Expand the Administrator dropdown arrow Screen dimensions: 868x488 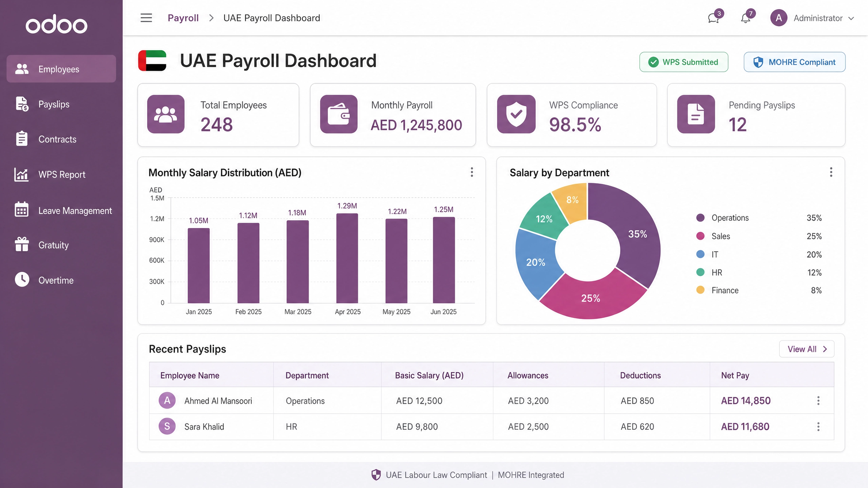pyautogui.click(x=851, y=18)
